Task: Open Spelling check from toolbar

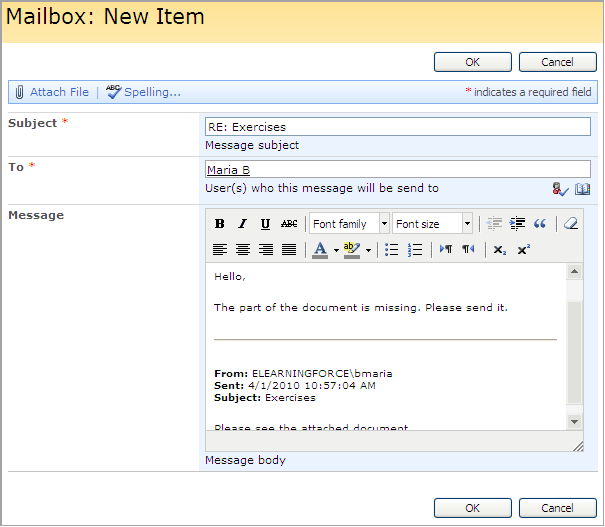Action: pos(144,92)
